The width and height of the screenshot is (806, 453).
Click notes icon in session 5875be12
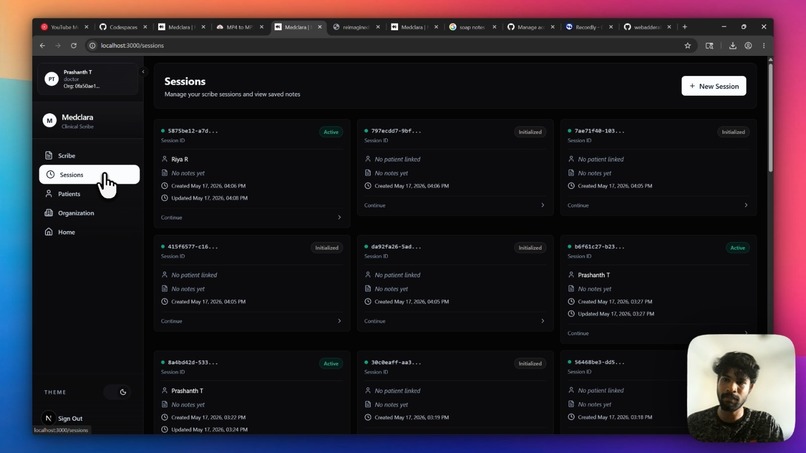coord(164,173)
